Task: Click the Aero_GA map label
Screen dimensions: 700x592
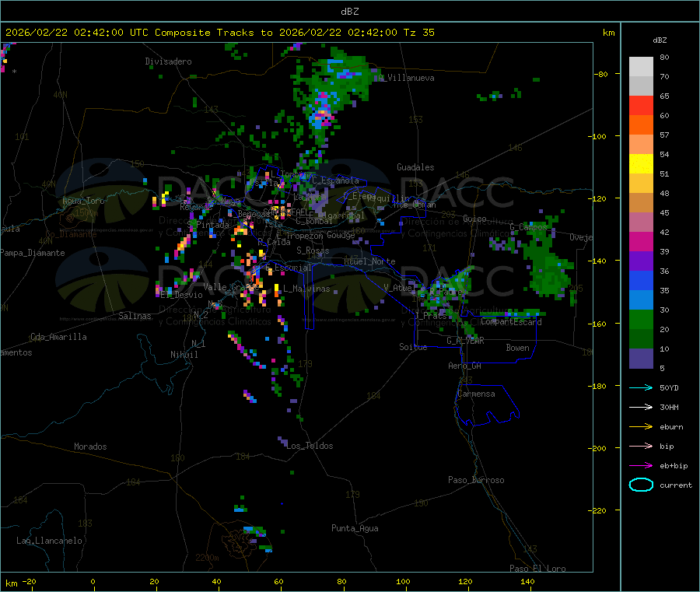Action: point(465,366)
